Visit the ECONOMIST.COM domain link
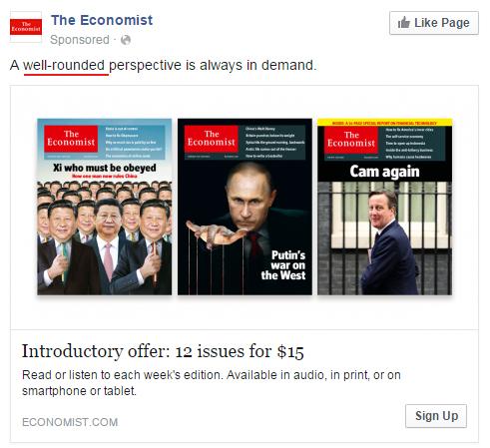The width and height of the screenshot is (490, 448). coord(70,422)
